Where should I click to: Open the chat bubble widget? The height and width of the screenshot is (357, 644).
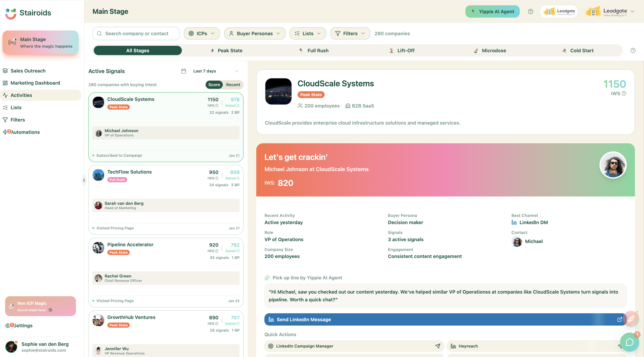(629, 342)
